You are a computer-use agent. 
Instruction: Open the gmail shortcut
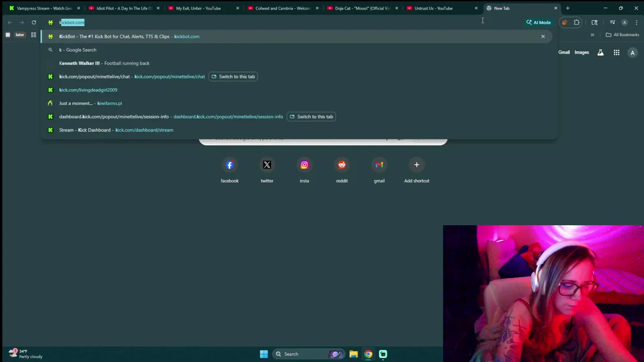pos(379,171)
